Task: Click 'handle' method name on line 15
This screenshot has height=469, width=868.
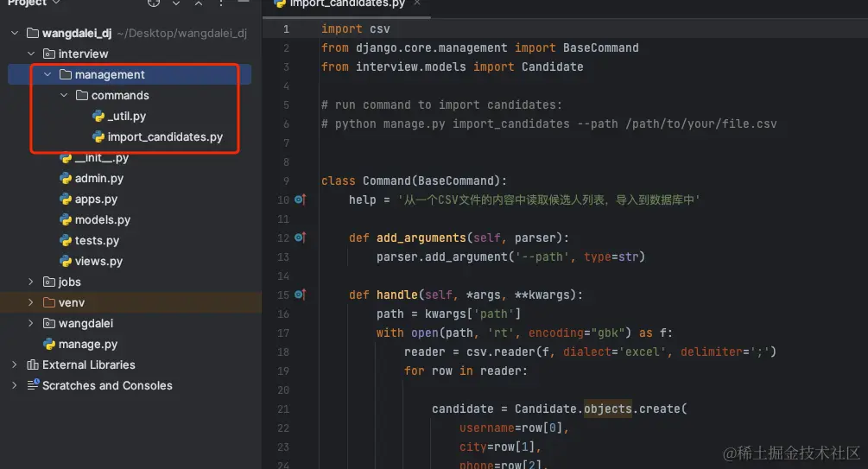Action: pyautogui.click(x=397, y=295)
